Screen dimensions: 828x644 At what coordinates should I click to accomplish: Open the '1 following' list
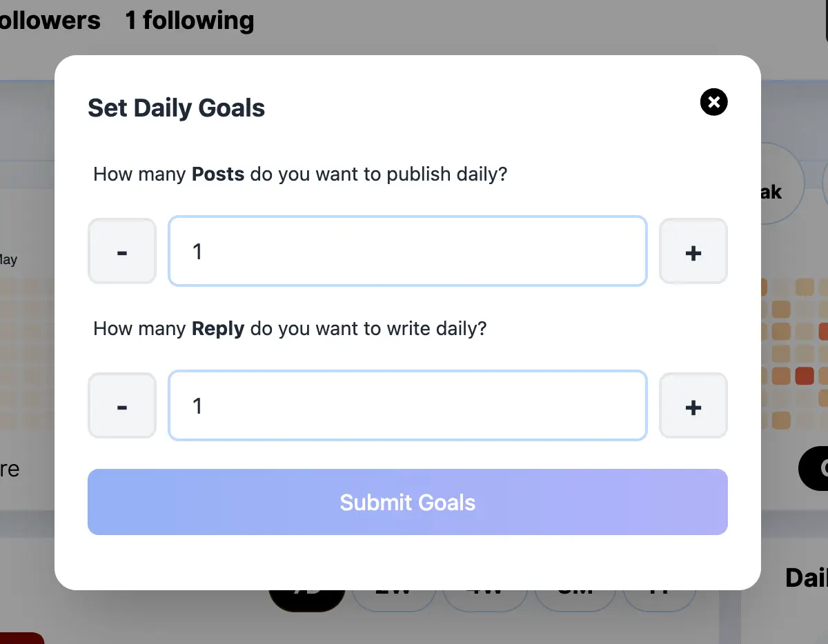pos(189,21)
